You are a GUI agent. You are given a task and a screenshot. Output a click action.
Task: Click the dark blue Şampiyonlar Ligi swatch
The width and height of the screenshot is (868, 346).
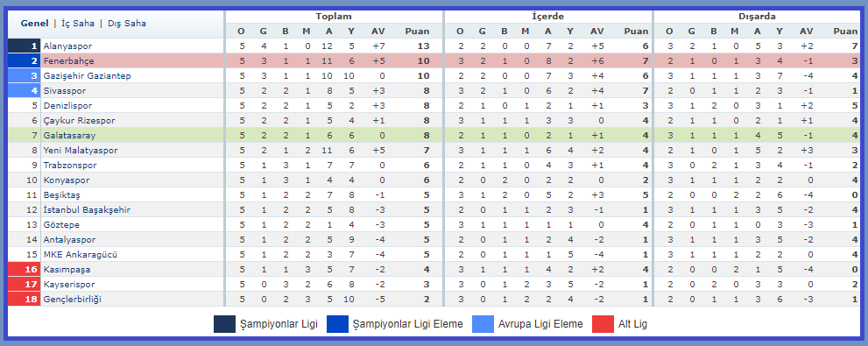coord(225,324)
